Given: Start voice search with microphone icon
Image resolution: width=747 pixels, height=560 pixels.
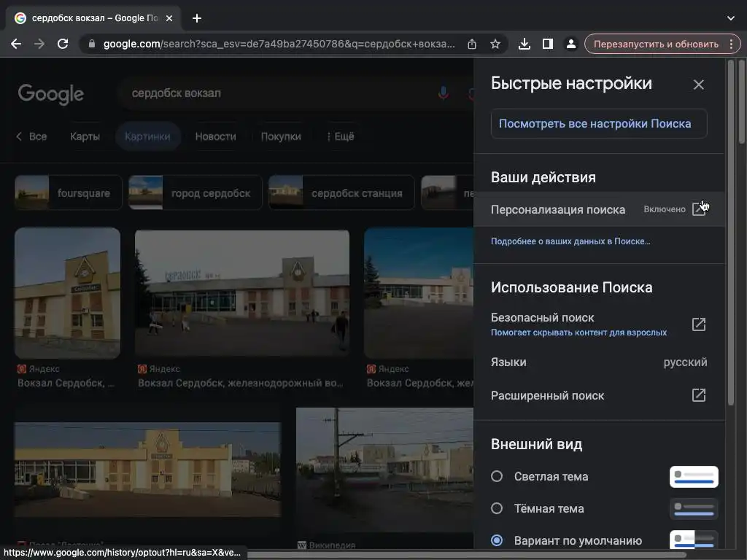Looking at the screenshot, I should pyautogui.click(x=443, y=93).
